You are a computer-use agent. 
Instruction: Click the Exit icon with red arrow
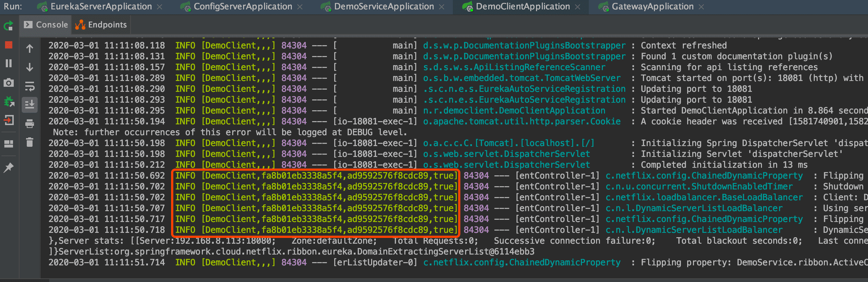point(9,120)
